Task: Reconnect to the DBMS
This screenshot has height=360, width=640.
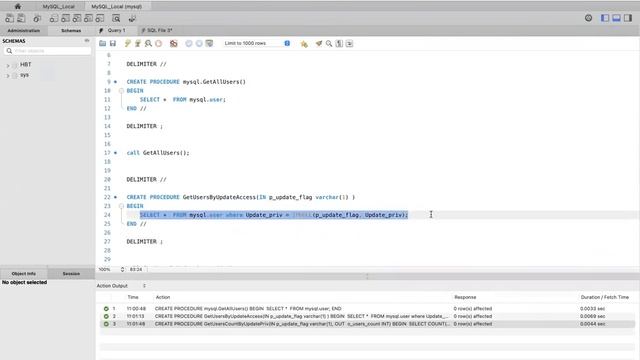Action: (x=132, y=18)
